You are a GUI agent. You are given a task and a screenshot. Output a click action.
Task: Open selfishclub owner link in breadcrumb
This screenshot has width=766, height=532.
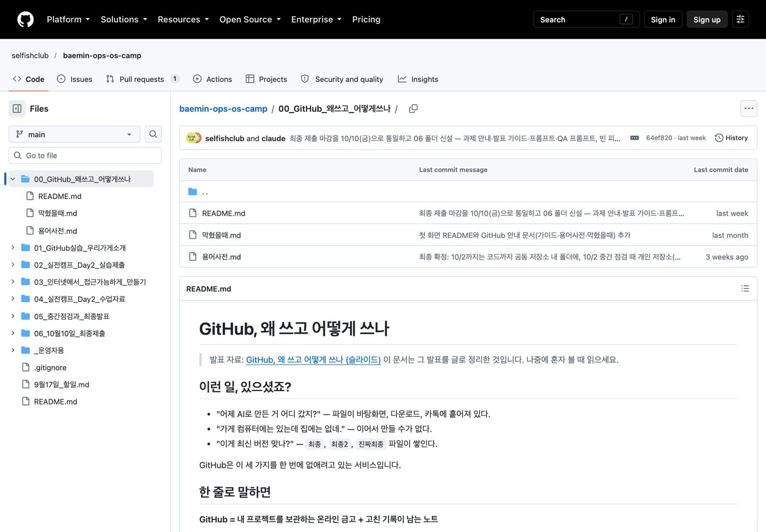pos(30,56)
